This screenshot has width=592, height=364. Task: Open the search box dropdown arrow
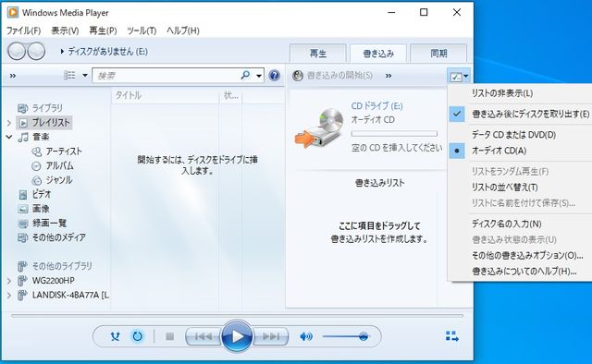point(259,76)
